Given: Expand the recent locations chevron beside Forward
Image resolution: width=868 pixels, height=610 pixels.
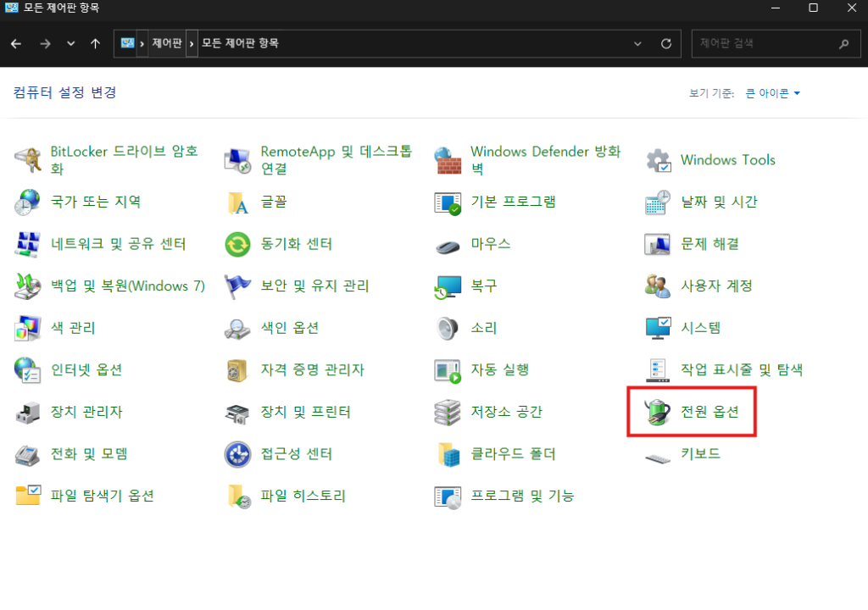Looking at the screenshot, I should 70,43.
